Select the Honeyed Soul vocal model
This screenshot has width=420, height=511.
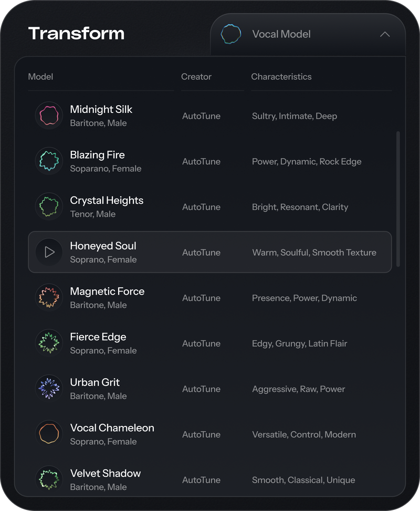point(210,252)
